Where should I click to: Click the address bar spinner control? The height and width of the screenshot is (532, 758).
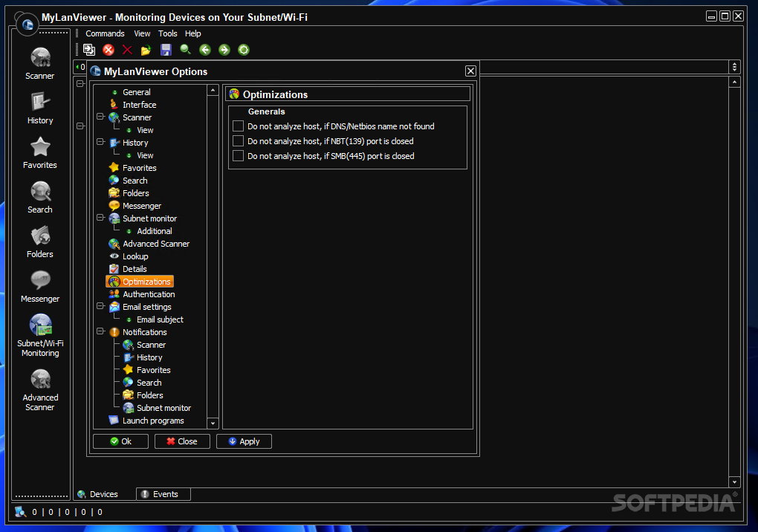734,67
